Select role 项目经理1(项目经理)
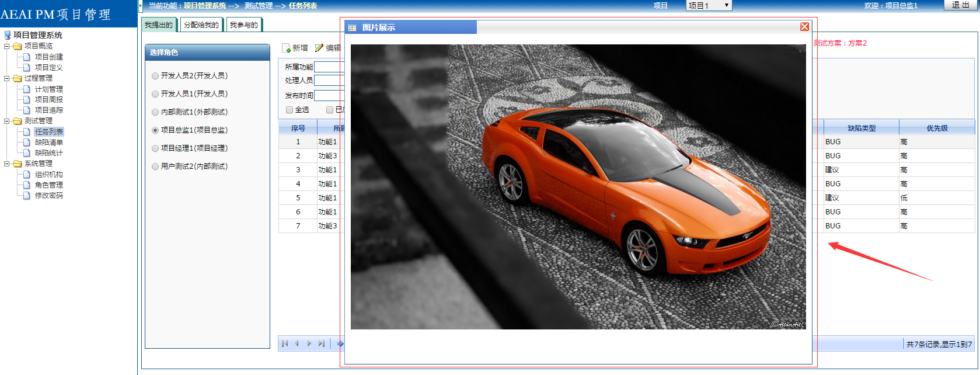This screenshot has width=980, height=375. (155, 148)
